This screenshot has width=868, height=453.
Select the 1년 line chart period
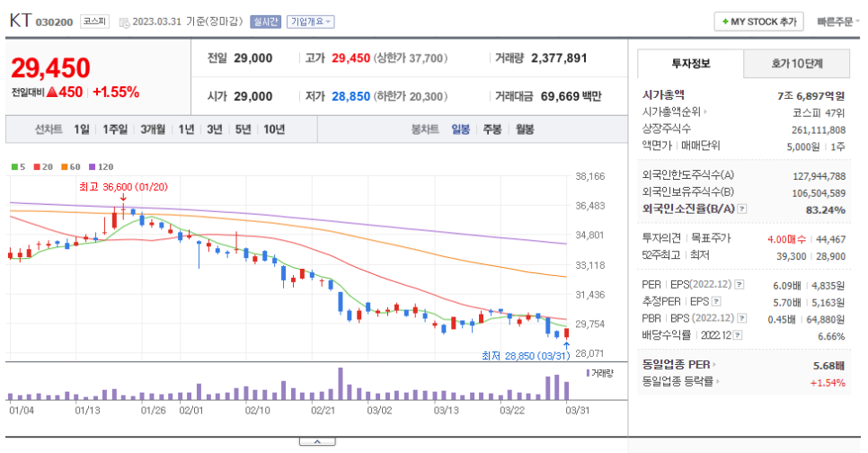(186, 129)
